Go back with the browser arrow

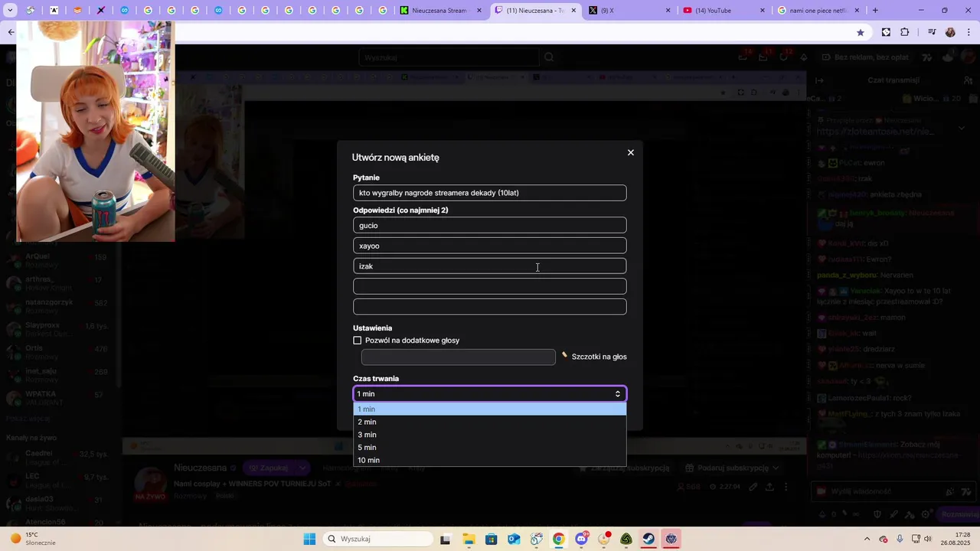(x=11, y=32)
